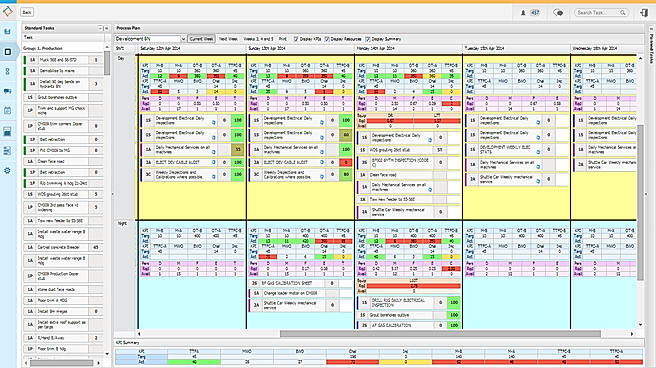Click the KPI Summary panel title
The image size is (656, 368).
[128, 343]
